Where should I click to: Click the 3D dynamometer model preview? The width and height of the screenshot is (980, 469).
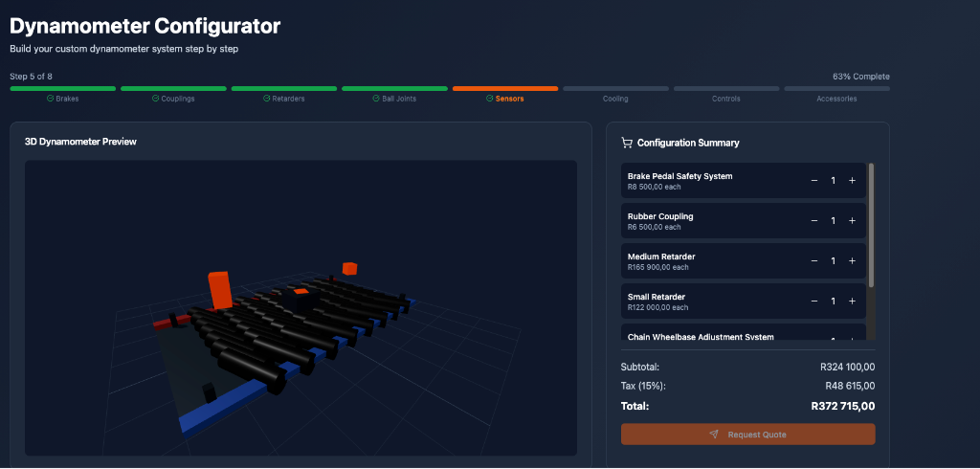click(x=301, y=307)
